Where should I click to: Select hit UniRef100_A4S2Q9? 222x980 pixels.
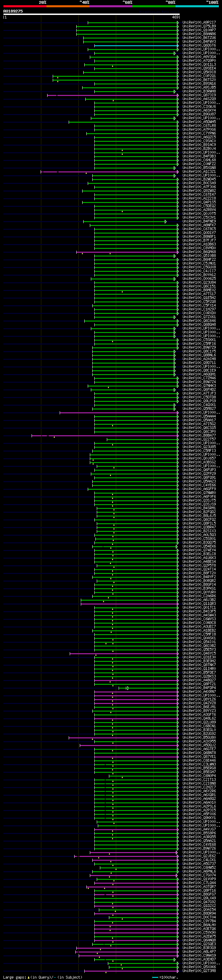199,99
